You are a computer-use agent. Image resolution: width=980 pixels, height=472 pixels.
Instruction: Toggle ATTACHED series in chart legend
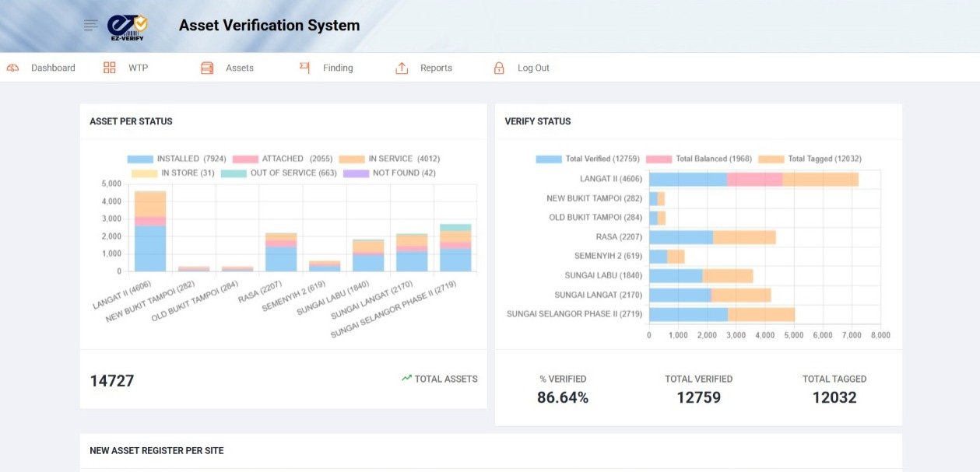click(271, 159)
